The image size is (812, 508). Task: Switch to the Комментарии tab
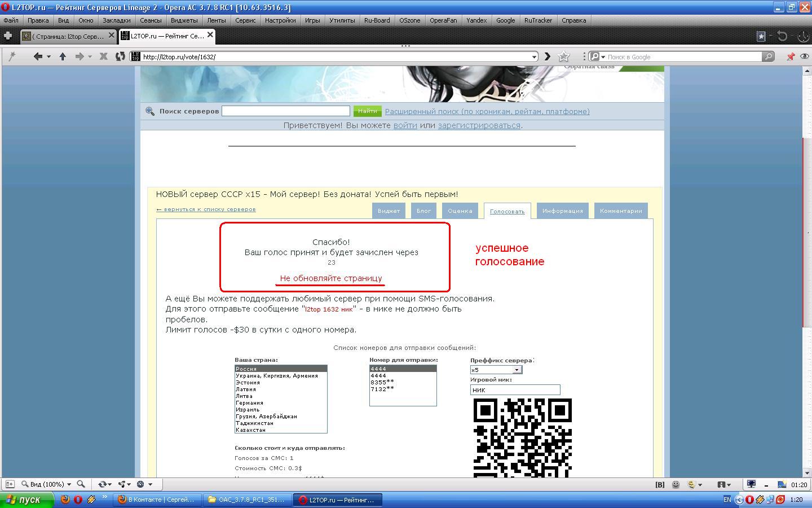tap(620, 211)
